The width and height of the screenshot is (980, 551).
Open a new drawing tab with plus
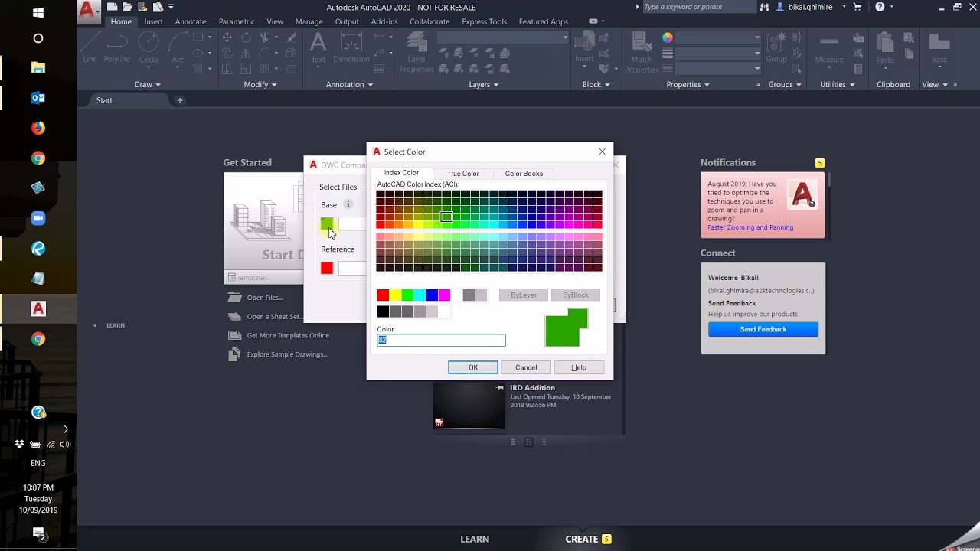pos(180,100)
